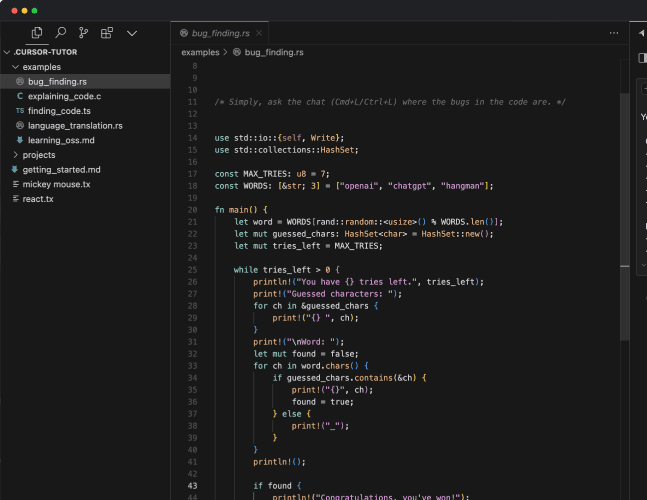Open getting_started.md file

point(61,170)
